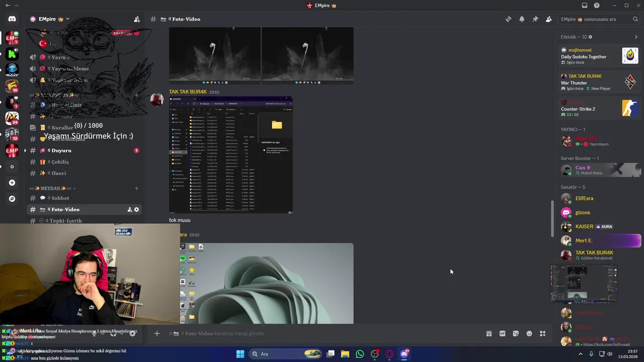Open TAK TAK BUR4K's file explorer screenshot
Viewport: 644px width, 362px height.
tap(231, 155)
